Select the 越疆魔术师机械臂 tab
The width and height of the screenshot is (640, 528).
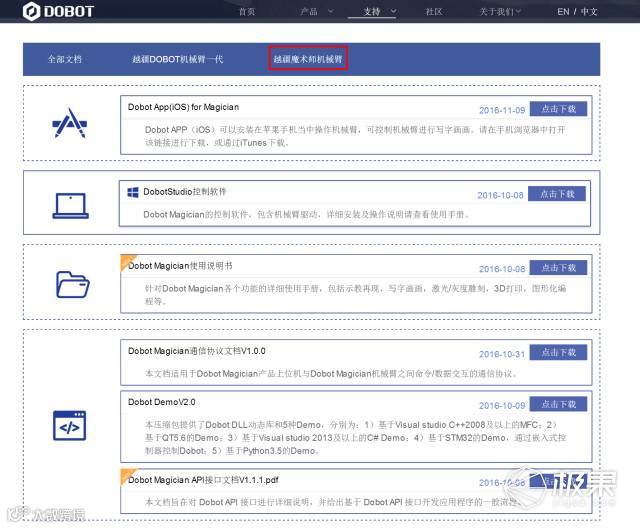(x=308, y=59)
